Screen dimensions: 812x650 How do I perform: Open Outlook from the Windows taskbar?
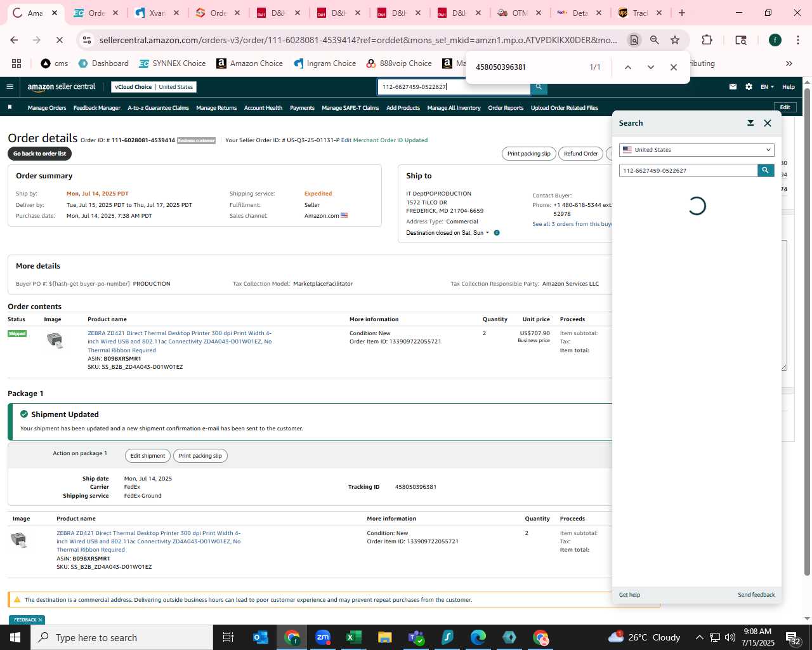coord(261,637)
